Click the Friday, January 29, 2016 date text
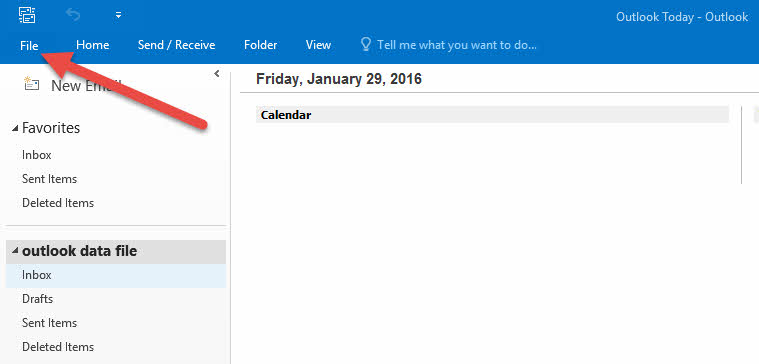The width and height of the screenshot is (759, 364). tap(339, 79)
